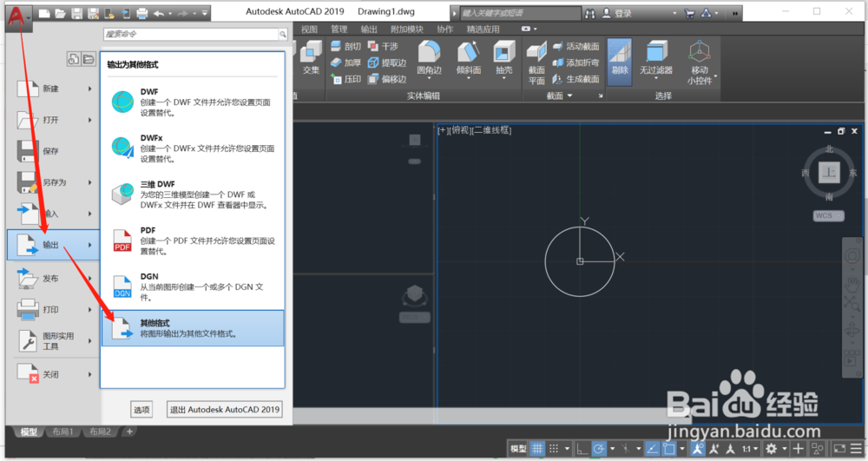Expand the 打印 (Print) submenu arrow
The height and width of the screenshot is (461, 868).
pyautogui.click(x=90, y=309)
